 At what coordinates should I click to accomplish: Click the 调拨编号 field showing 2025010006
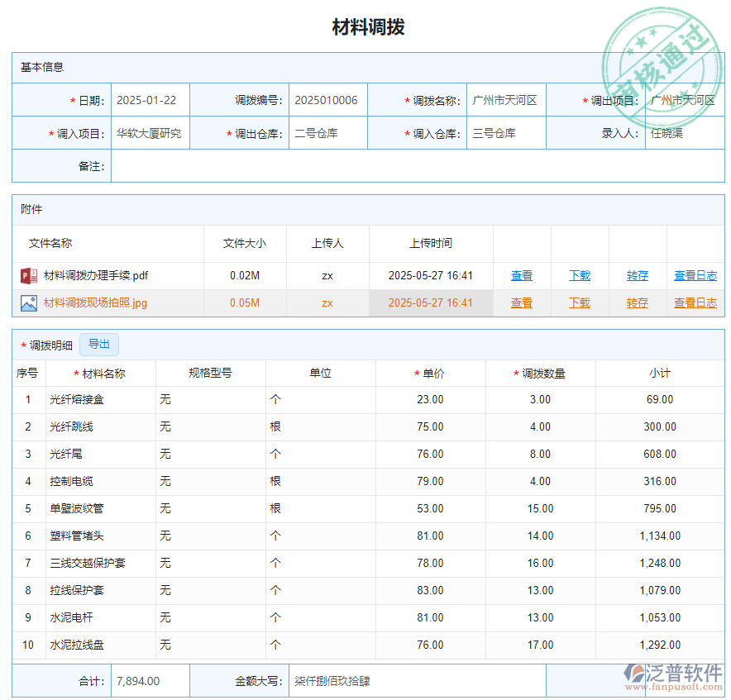tap(327, 99)
